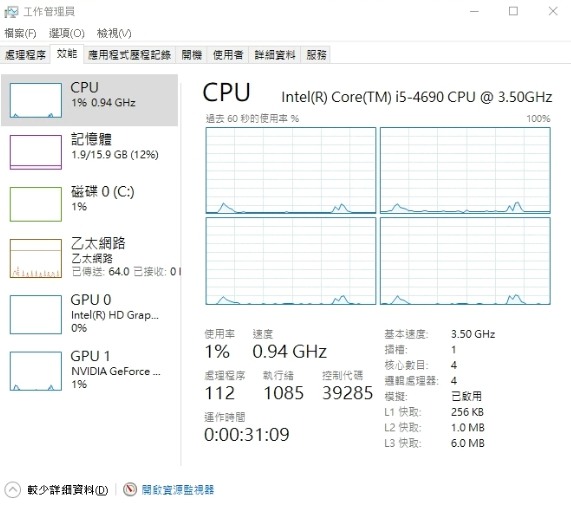
Task: Collapse with the 較少詳細資料 arrow icon
Action: (12, 489)
